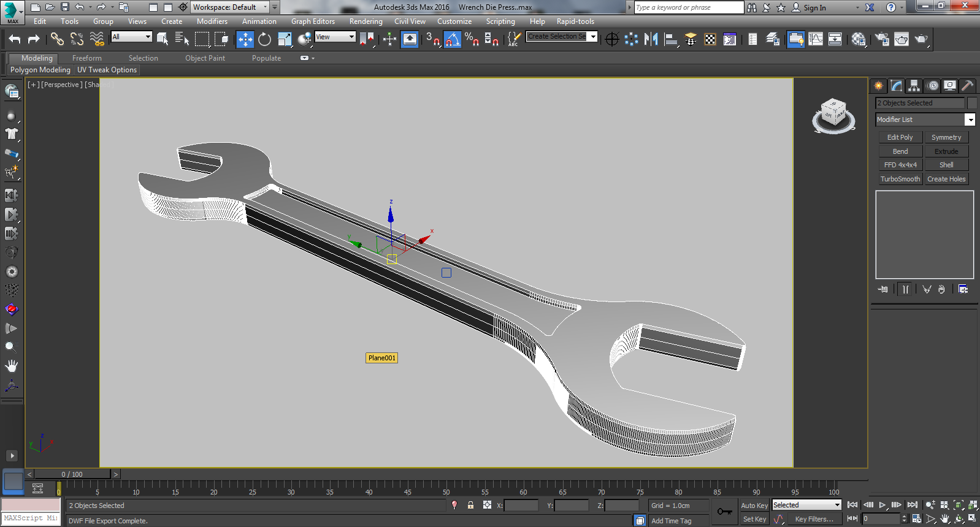This screenshot has height=527, width=980.
Task: Choose the Bind to Space Warp tool
Action: pyautogui.click(x=97, y=39)
